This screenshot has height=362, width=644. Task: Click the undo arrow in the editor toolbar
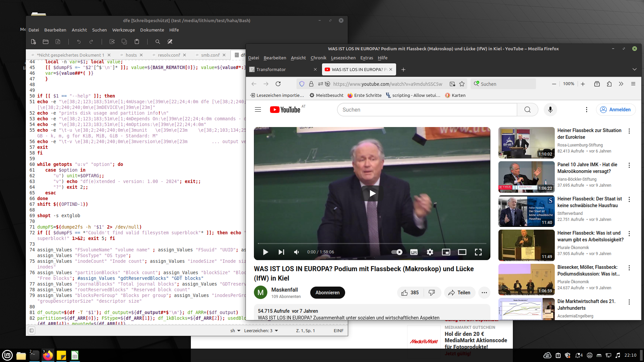pos(79,42)
